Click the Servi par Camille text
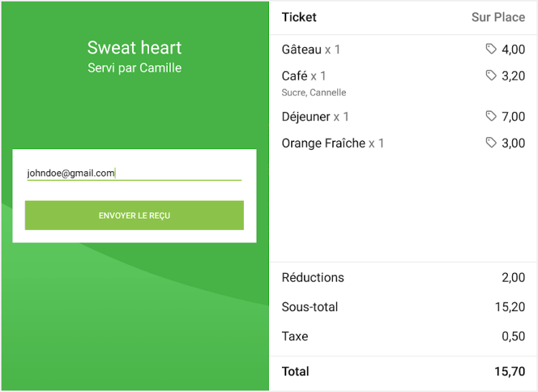This screenshot has width=538, height=392. click(x=134, y=68)
